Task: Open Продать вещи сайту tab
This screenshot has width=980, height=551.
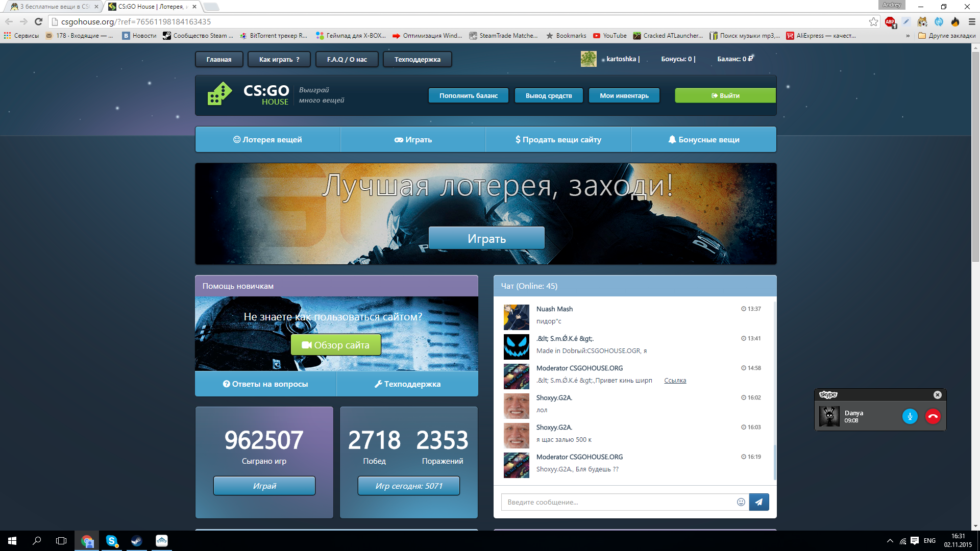Action: click(558, 139)
